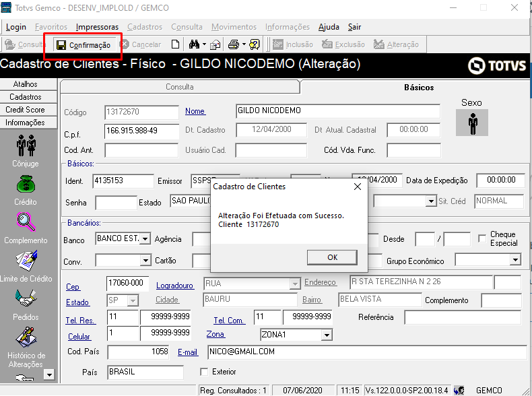This screenshot has height=396, width=532.
Task: Click the Celular link
Action: click(x=79, y=337)
